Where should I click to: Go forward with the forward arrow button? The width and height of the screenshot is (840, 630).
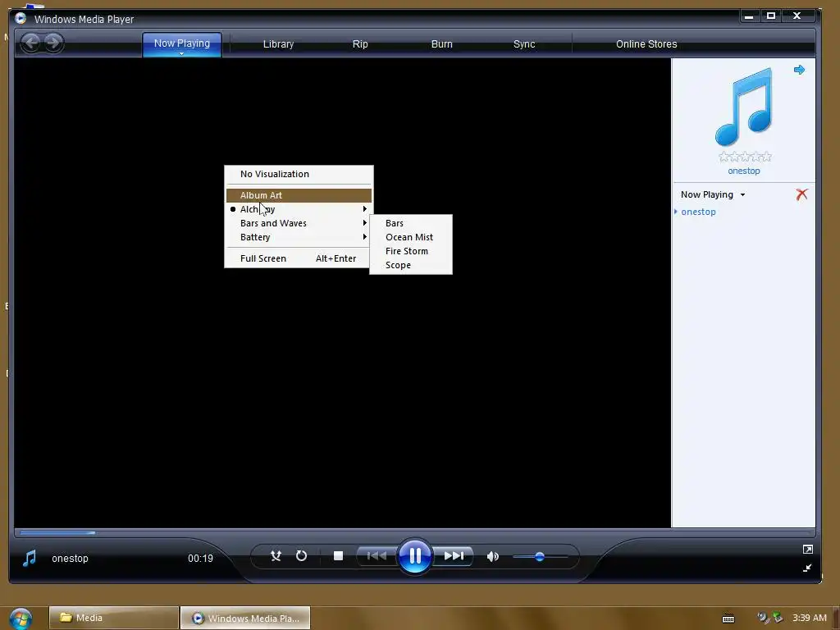(53, 43)
